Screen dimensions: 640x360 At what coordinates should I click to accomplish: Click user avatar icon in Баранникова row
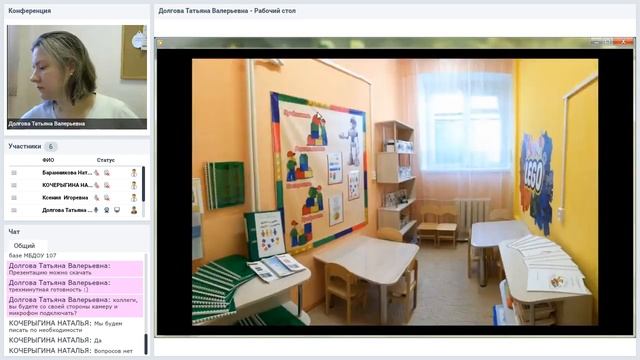[134, 173]
